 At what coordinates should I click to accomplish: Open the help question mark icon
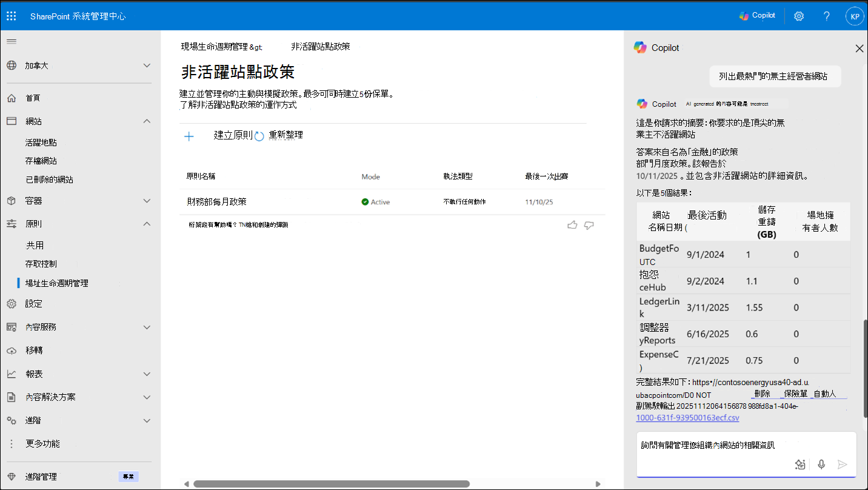tap(826, 16)
